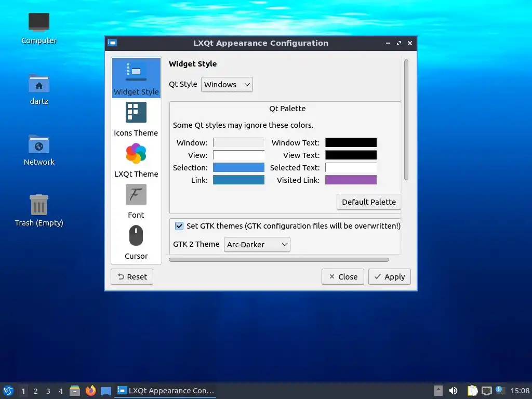Click the Reset button
532x399 pixels.
pos(132,277)
